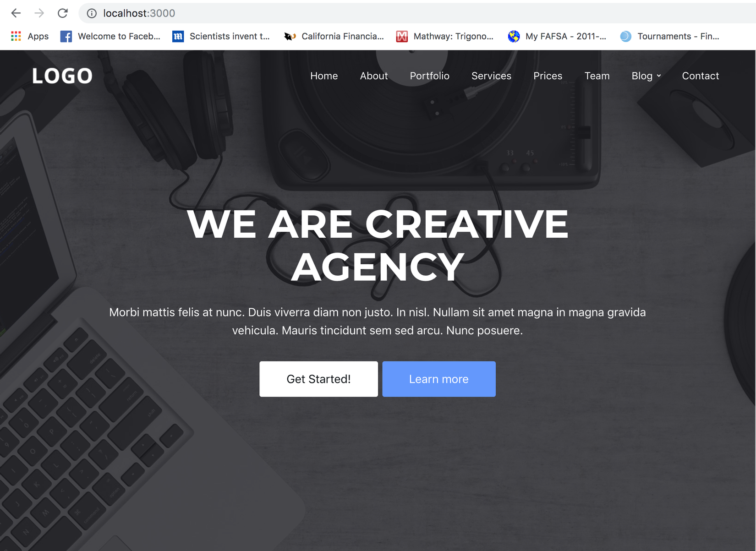The height and width of the screenshot is (551, 756).
Task: Click the localhost:3000 address bar
Action: pyautogui.click(x=412, y=13)
